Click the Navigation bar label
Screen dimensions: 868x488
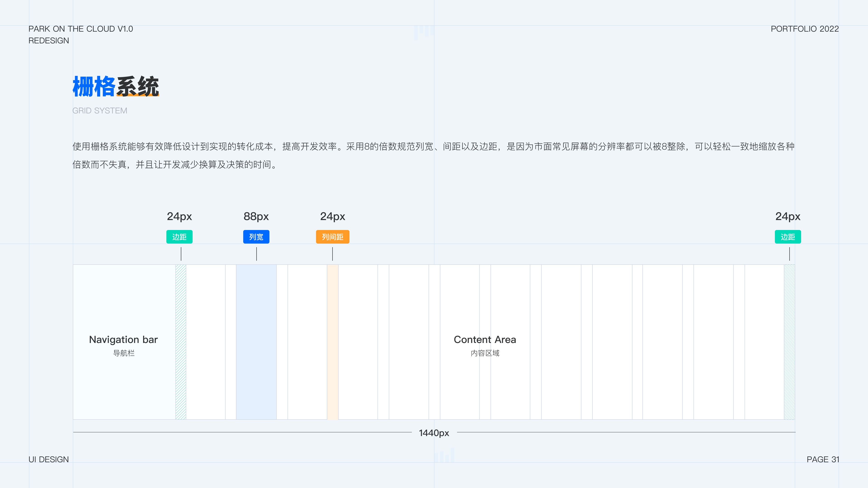[x=123, y=340]
